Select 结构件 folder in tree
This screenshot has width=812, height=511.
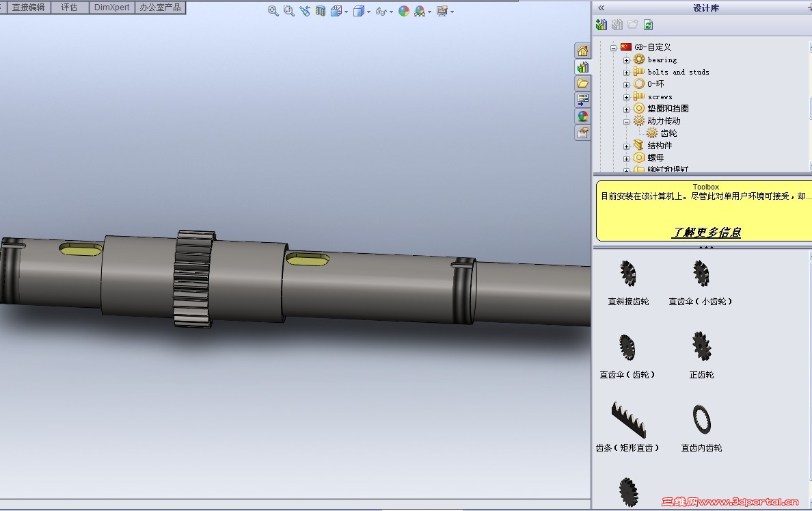[659, 145]
